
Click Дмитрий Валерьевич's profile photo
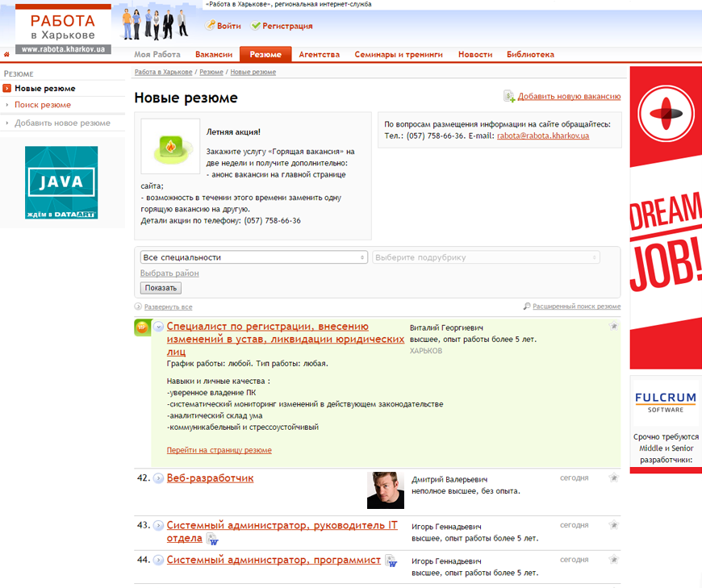(x=386, y=490)
